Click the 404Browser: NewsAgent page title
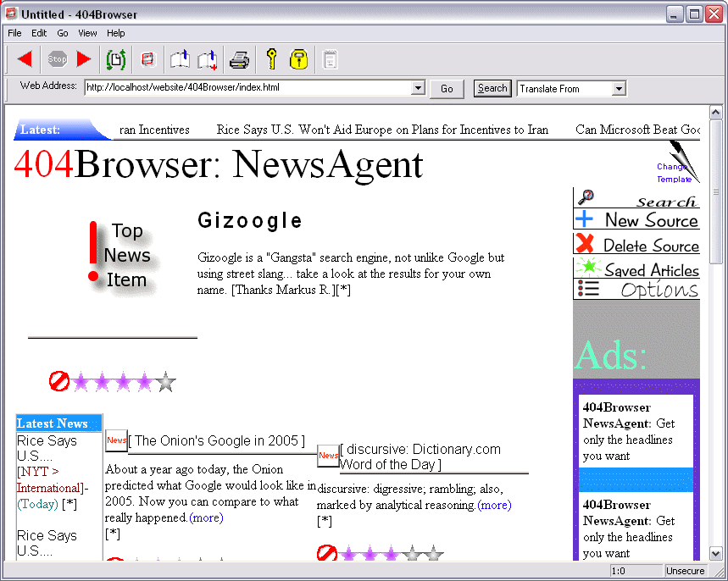This screenshot has height=581, width=728. [218, 163]
